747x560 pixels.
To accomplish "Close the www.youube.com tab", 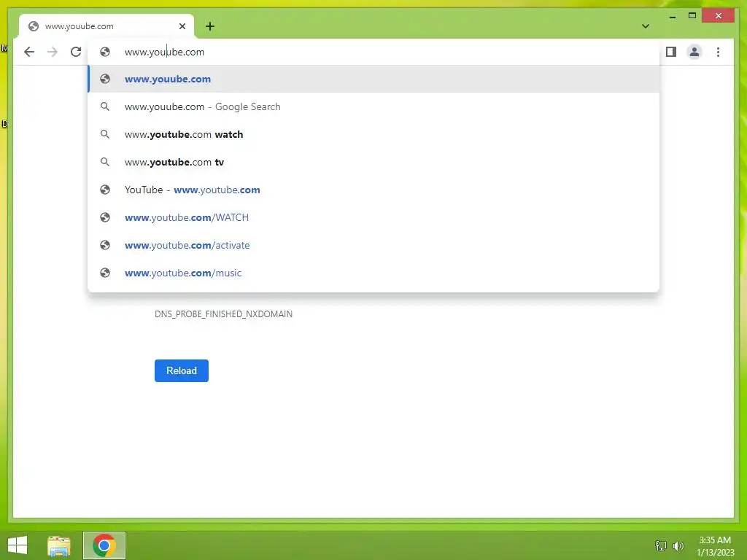I will pos(182,26).
